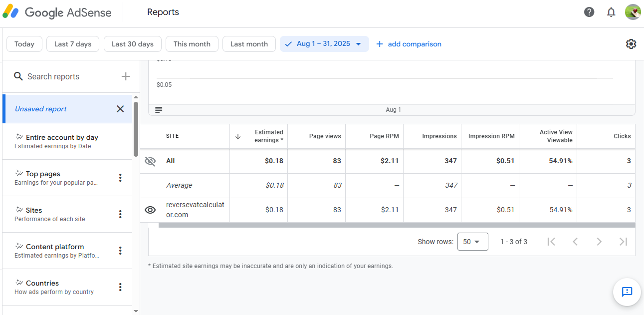Click the reversevatcalculator.com site name
Image resolution: width=644 pixels, height=315 pixels.
click(x=195, y=210)
